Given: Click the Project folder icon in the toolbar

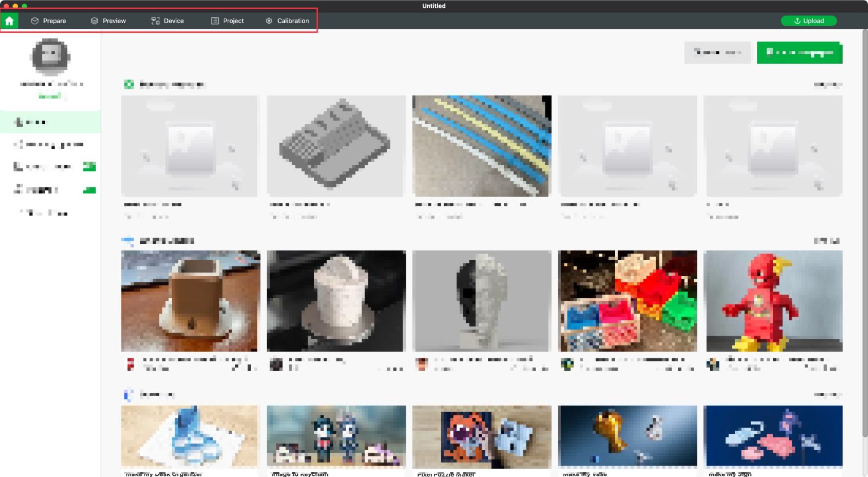Looking at the screenshot, I should click(214, 20).
